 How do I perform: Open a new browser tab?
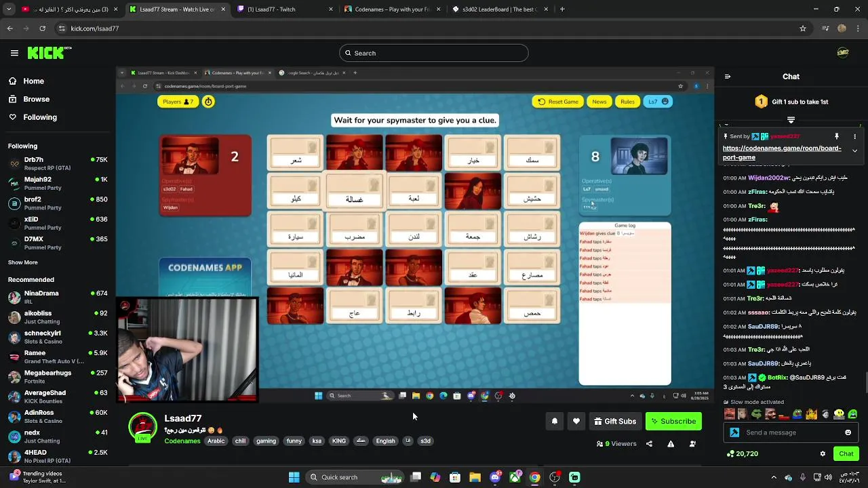(562, 9)
